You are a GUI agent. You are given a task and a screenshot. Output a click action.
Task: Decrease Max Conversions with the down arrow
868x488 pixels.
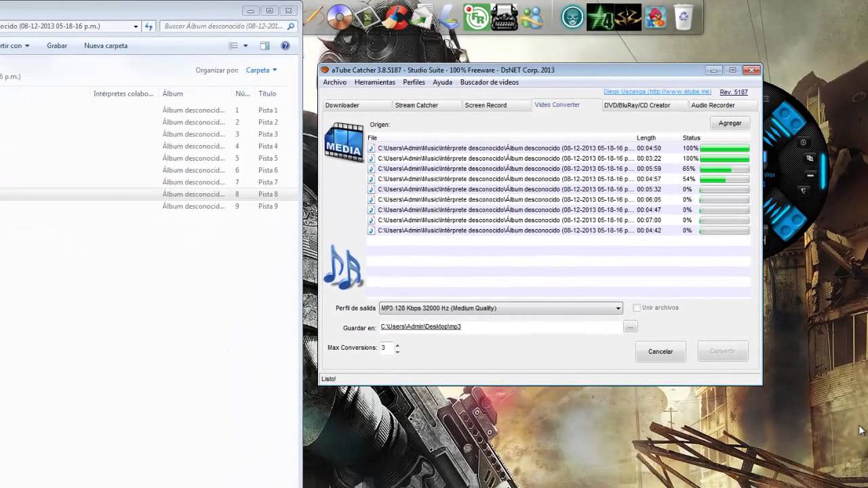[397, 351]
